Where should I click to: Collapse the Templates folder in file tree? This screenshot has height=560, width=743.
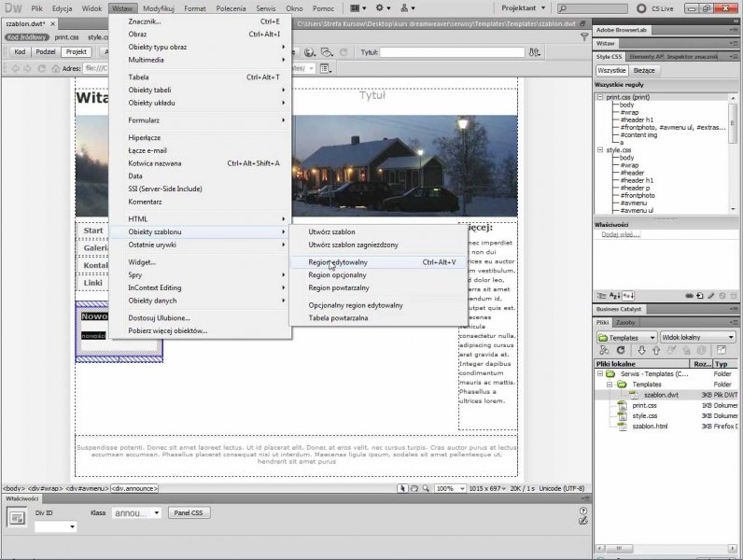click(609, 384)
